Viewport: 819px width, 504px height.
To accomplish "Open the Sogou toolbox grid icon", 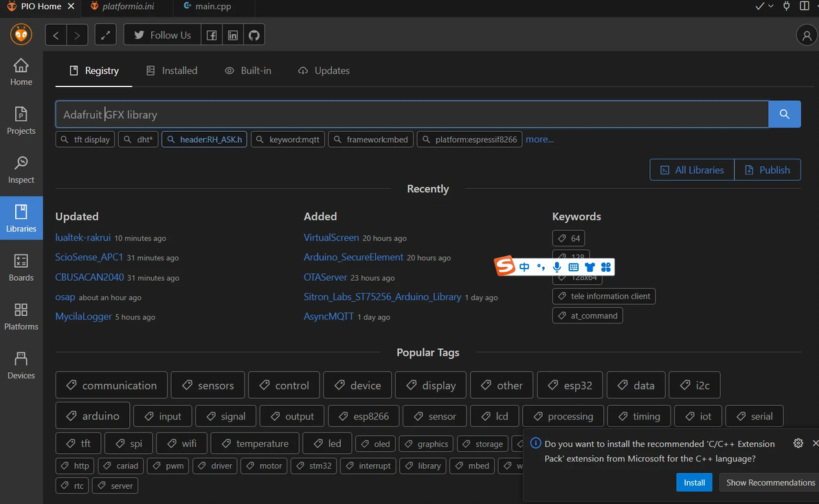I will [606, 267].
